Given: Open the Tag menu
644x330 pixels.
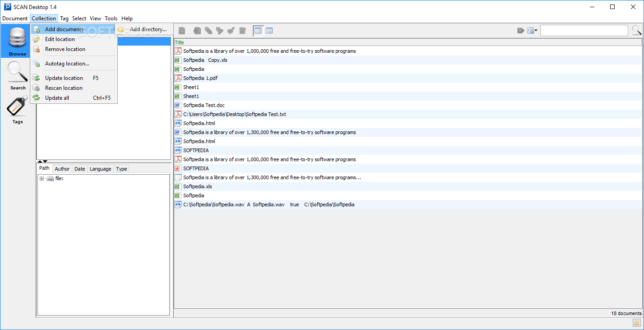Looking at the screenshot, I should (x=65, y=19).
